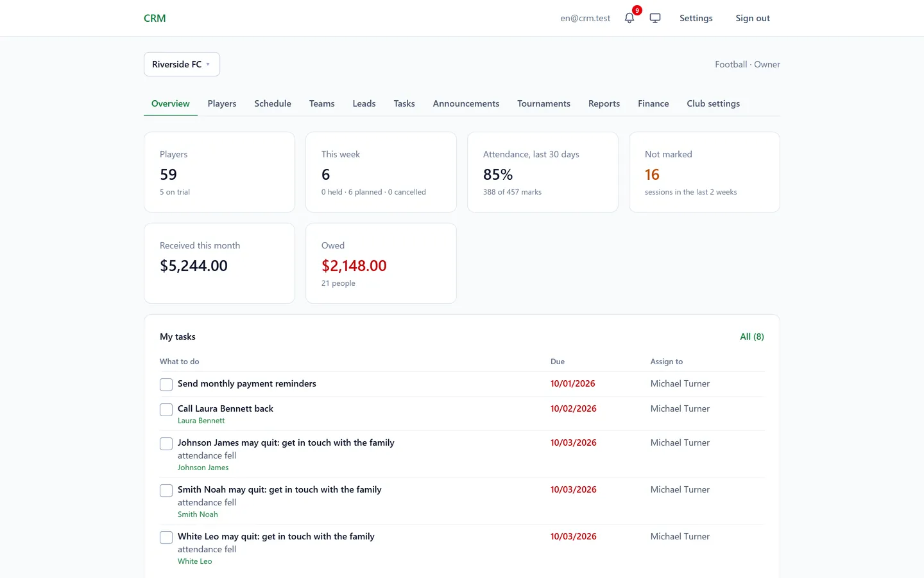Open Settings in the header

(x=696, y=18)
